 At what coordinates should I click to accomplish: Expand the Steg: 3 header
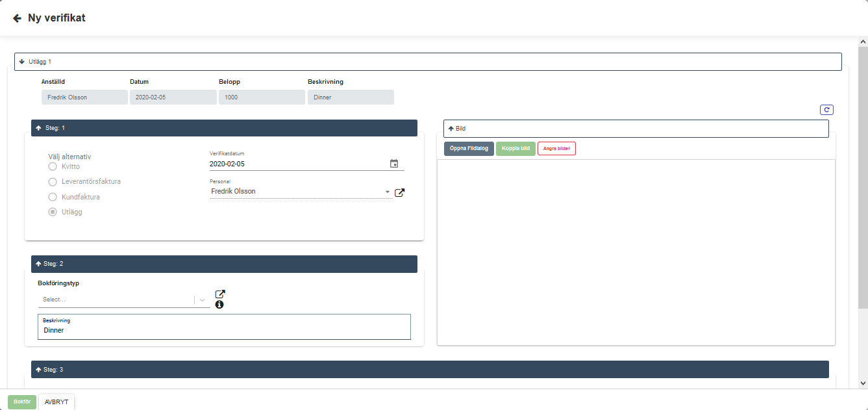point(39,370)
